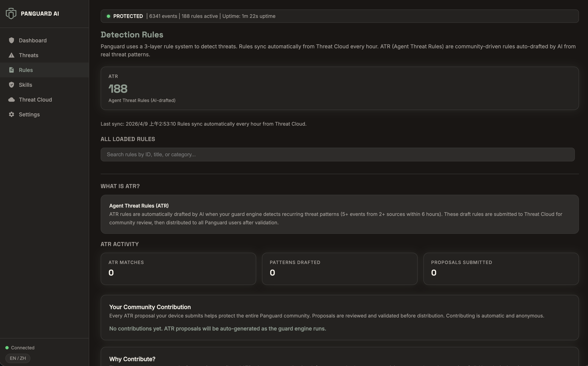Click the Connected status label
The height and width of the screenshot is (366, 588).
[23, 348]
